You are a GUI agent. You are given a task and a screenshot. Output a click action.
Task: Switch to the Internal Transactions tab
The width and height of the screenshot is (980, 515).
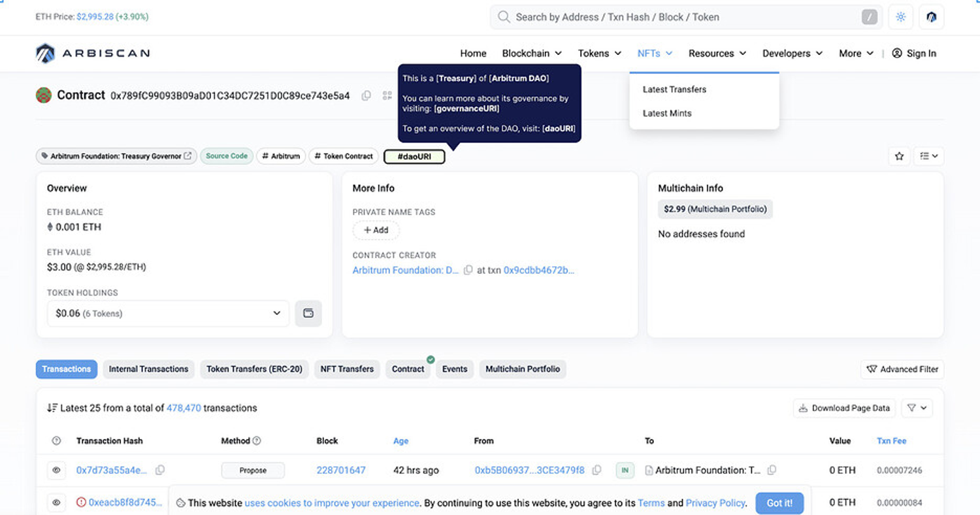148,369
